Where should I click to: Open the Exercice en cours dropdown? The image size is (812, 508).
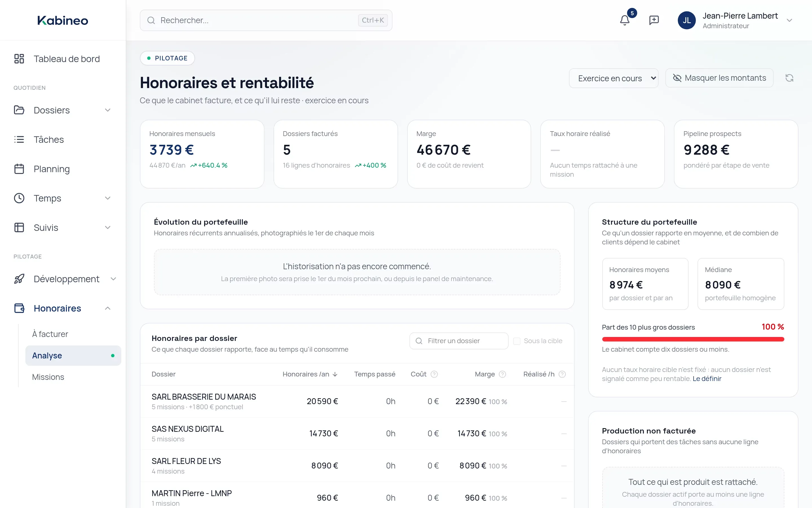click(x=613, y=78)
